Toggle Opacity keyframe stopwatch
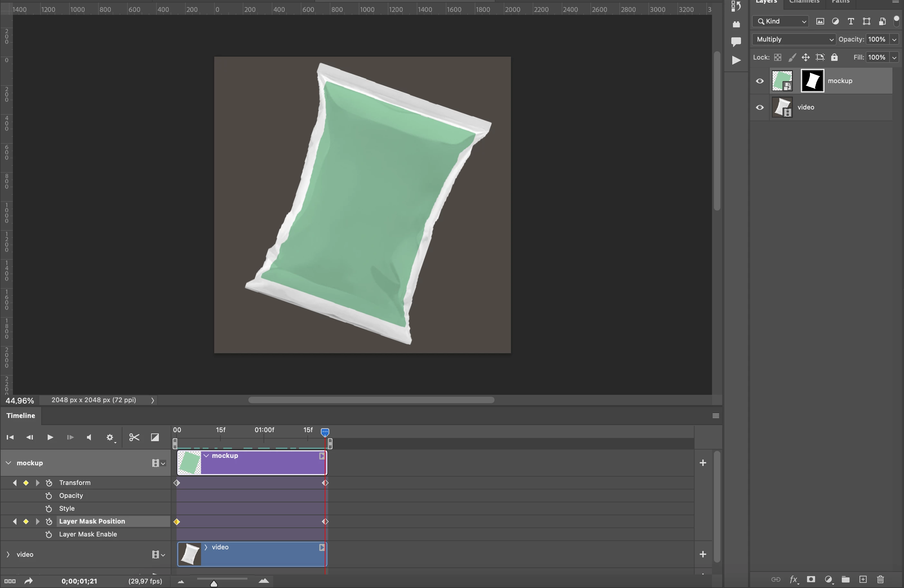 [x=49, y=496]
